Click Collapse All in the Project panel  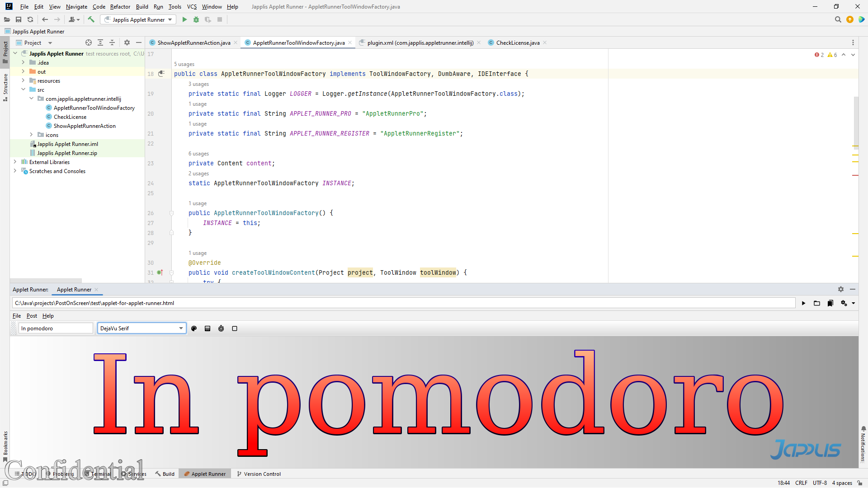click(x=112, y=42)
